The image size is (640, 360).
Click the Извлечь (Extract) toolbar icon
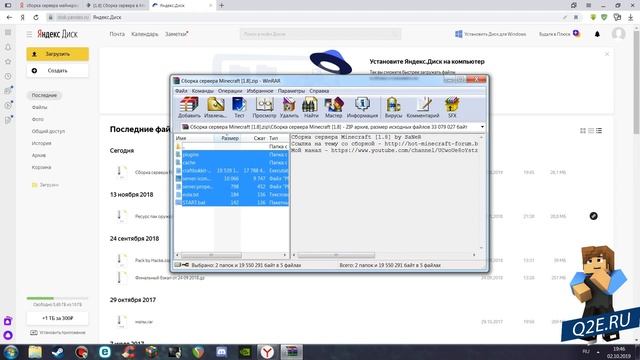(x=215, y=108)
